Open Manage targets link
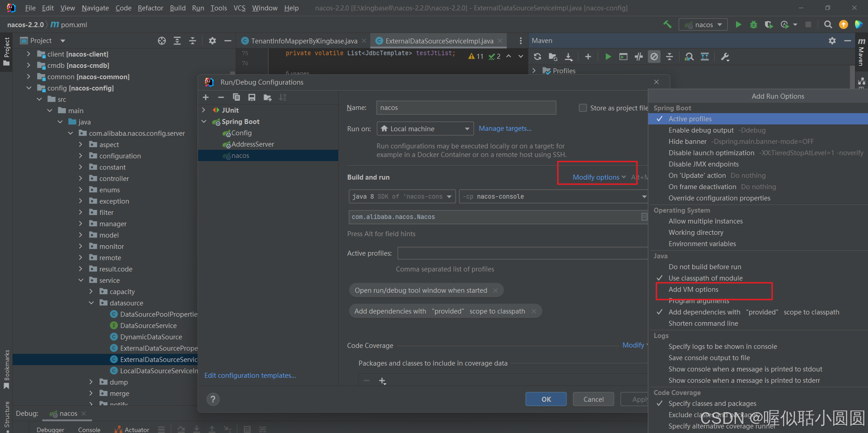 [x=505, y=128]
